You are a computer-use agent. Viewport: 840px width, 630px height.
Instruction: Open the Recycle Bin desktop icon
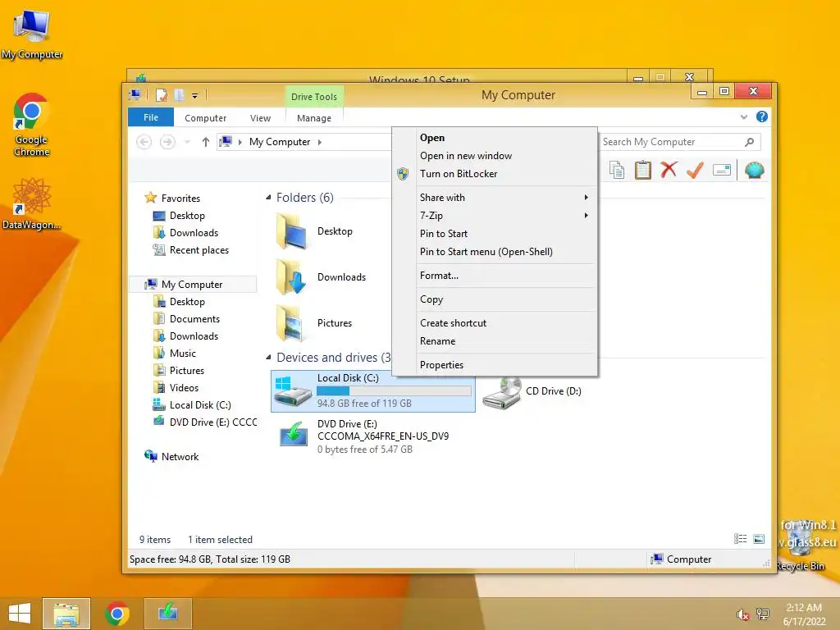point(801,546)
